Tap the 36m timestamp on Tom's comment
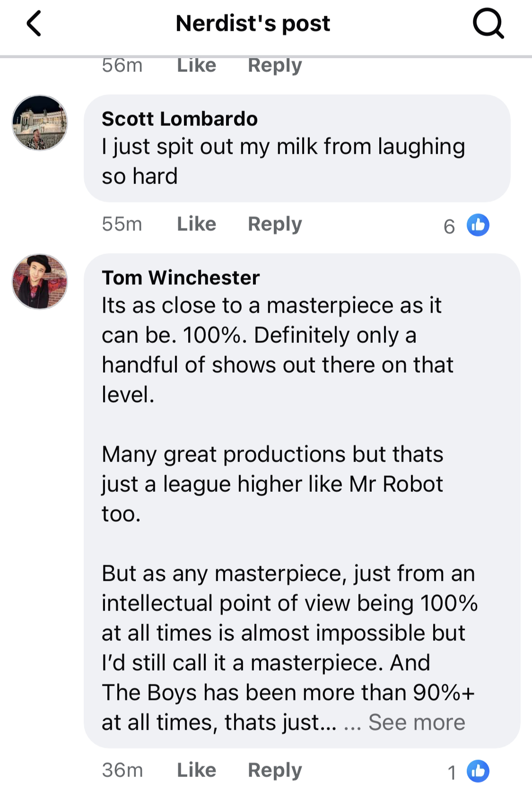Viewport: 532px width, 793px height. click(122, 770)
